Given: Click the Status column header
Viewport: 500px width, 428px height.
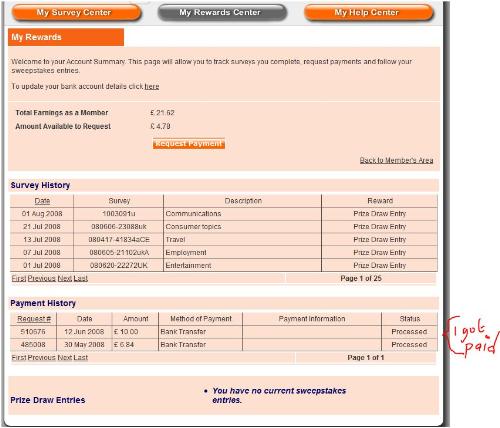Looking at the screenshot, I should tap(410, 319).
